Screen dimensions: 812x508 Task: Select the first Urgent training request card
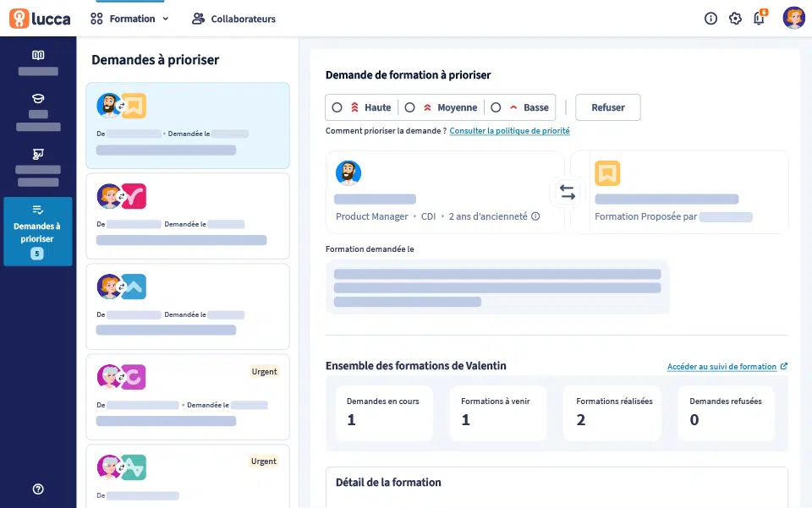[x=188, y=396]
